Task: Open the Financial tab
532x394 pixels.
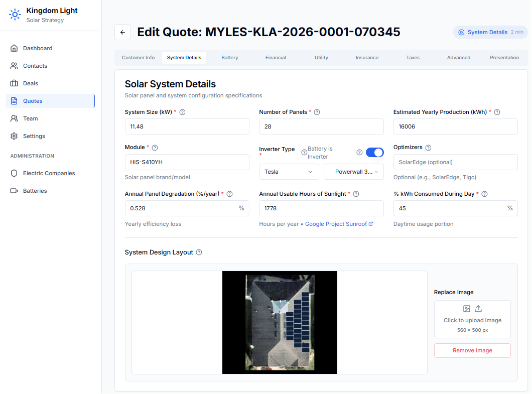Action: coord(276,58)
